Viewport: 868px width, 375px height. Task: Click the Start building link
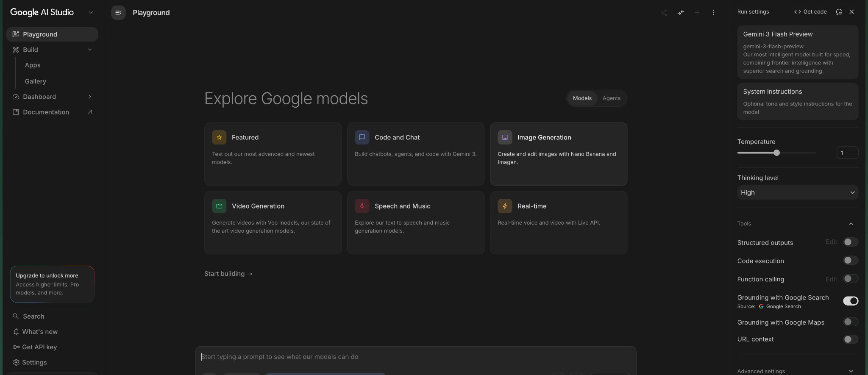click(228, 274)
